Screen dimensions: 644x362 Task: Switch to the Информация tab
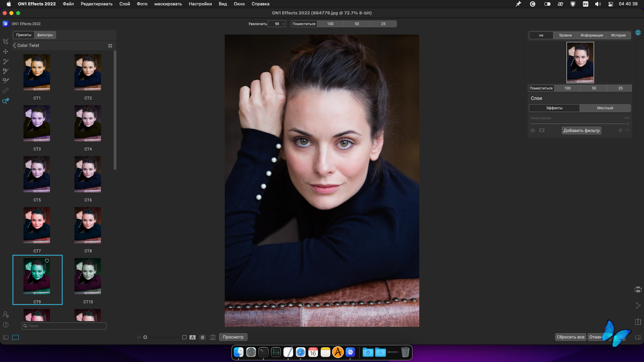pos(592,35)
